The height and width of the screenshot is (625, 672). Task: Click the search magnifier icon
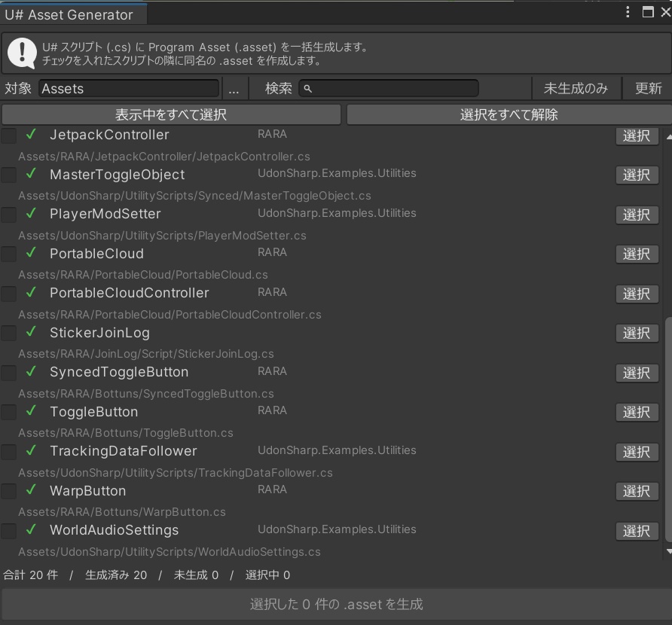307,89
